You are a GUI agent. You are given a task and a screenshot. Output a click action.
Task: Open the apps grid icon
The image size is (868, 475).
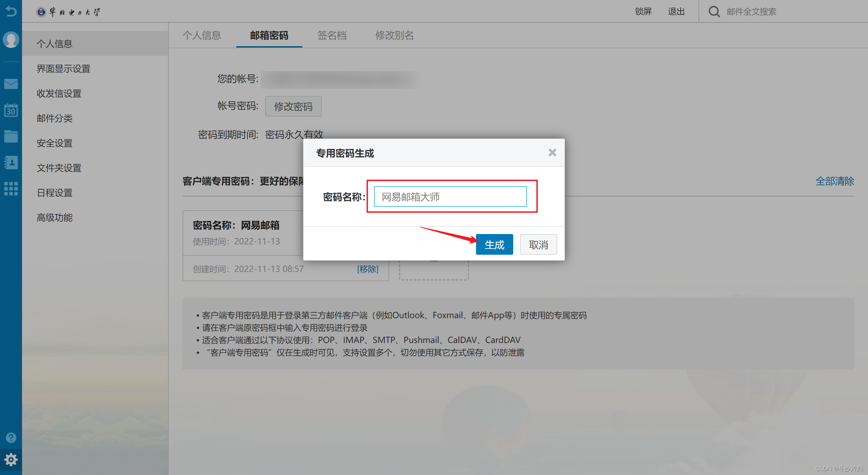[11, 189]
